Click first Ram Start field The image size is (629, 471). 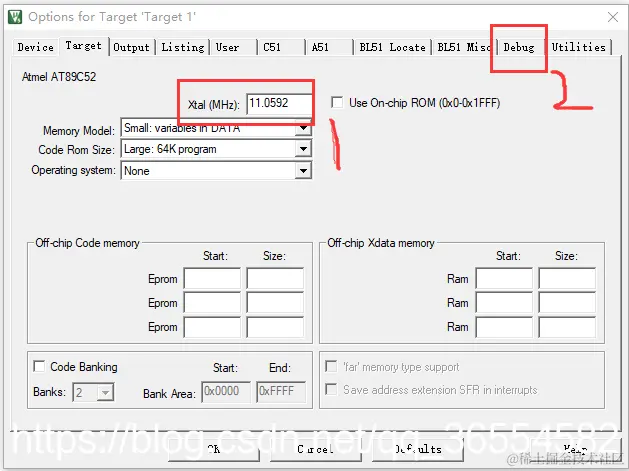pos(504,278)
